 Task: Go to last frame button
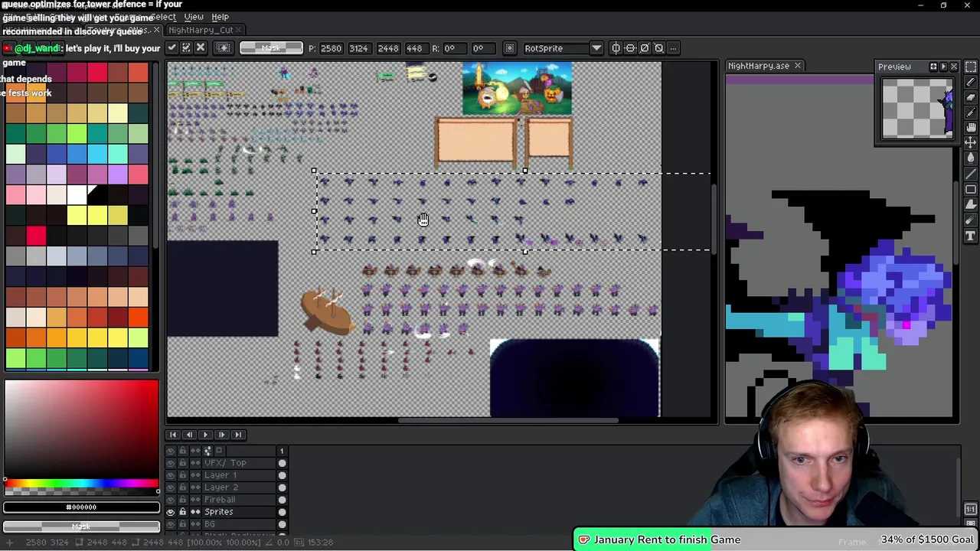pos(238,435)
